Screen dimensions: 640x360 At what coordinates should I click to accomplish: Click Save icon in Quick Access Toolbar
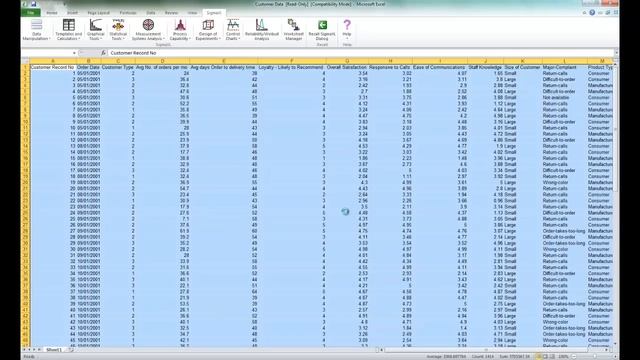33,4
